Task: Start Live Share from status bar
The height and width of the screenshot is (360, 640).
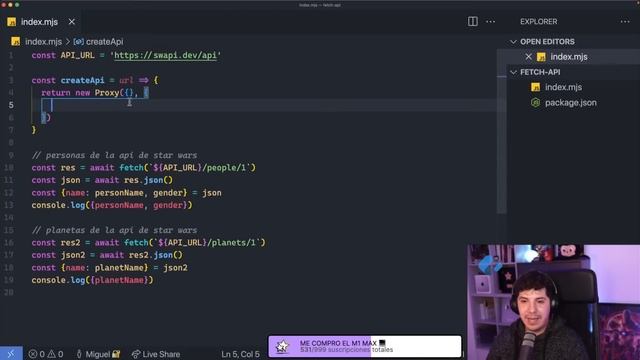Action: tap(156, 354)
